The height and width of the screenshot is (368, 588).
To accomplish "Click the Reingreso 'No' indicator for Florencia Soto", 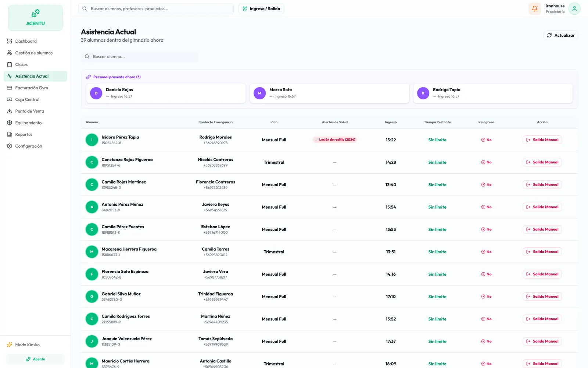I will [x=486, y=274].
